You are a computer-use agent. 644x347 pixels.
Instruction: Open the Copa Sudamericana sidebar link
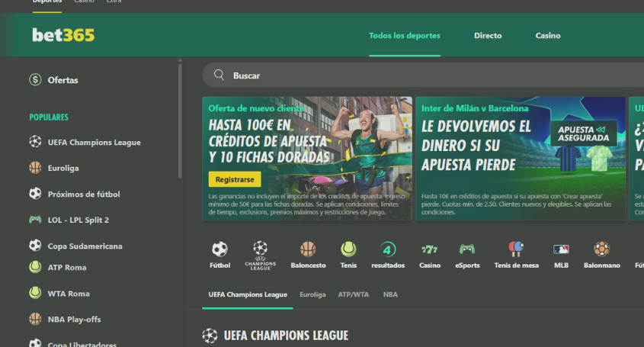[85, 246]
